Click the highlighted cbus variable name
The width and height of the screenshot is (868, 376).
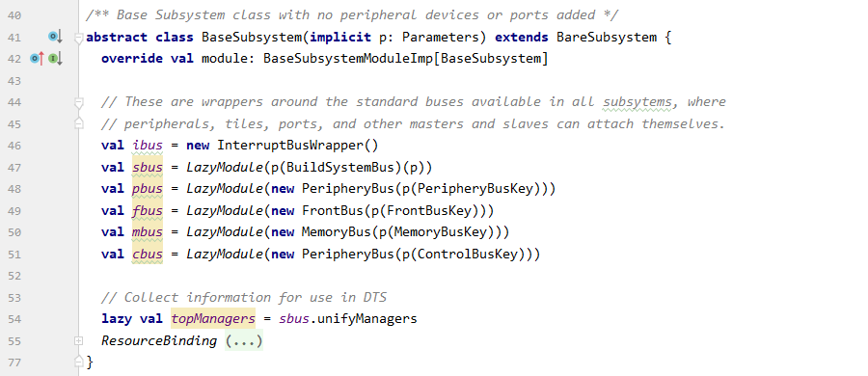click(148, 254)
